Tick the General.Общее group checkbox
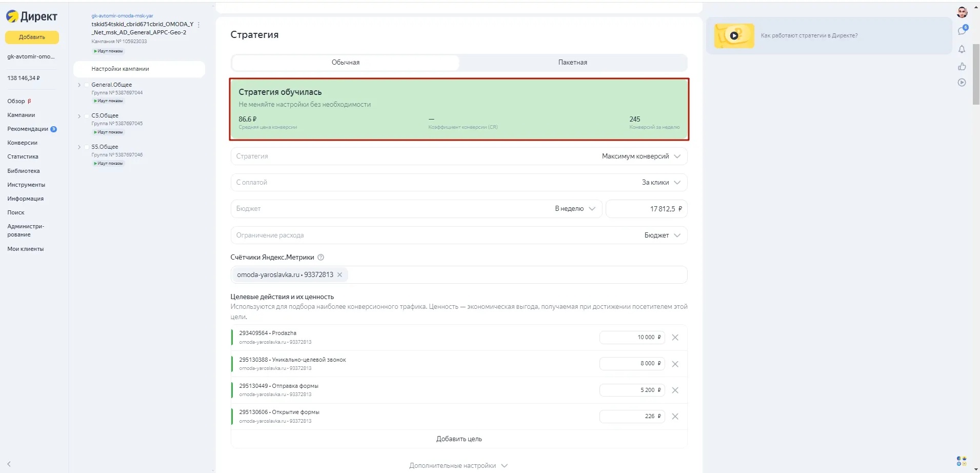This screenshot has height=473, width=980. (87, 85)
